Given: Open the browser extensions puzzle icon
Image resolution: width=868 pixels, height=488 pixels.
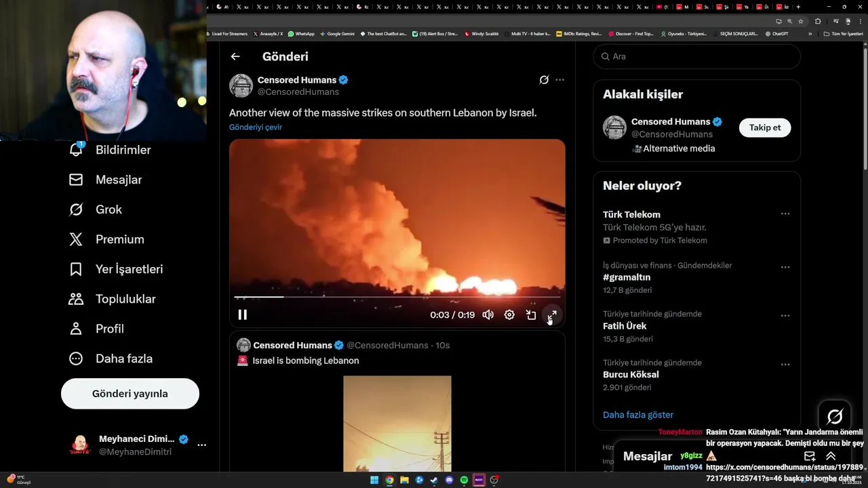Looking at the screenshot, I should (x=818, y=21).
